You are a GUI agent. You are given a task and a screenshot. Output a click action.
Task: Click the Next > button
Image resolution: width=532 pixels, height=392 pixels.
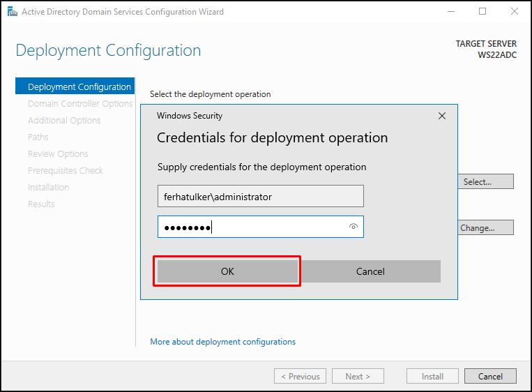pyautogui.click(x=358, y=376)
